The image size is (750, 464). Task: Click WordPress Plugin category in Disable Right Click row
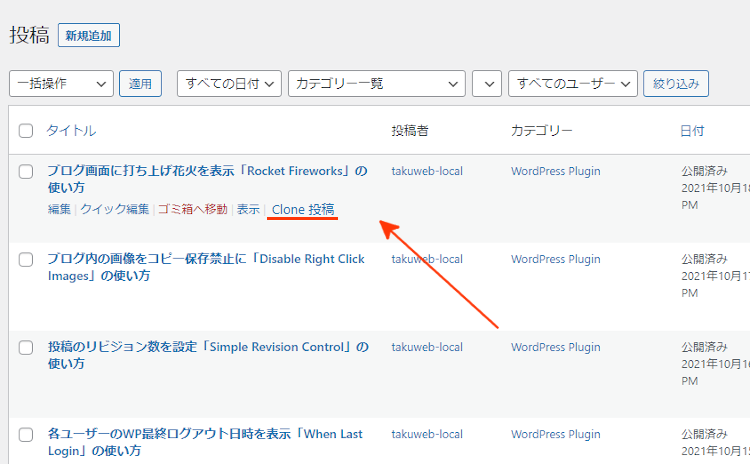click(555, 259)
